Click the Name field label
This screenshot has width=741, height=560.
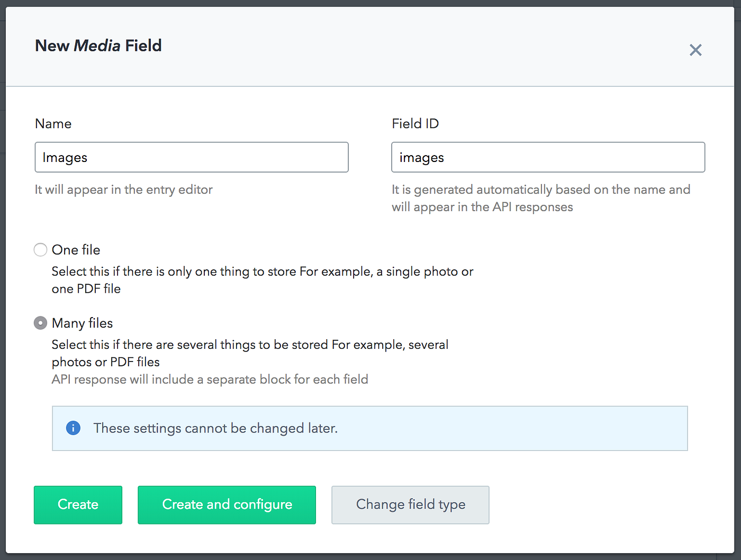coord(53,124)
